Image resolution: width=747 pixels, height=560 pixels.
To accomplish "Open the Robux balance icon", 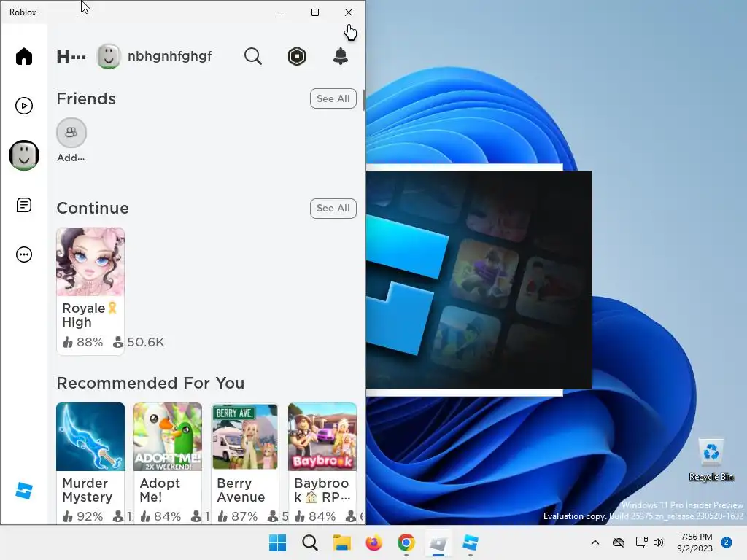I will 297,56.
